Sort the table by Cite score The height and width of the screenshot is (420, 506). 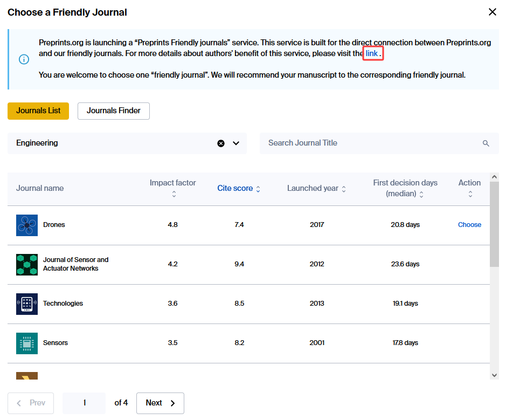coord(238,188)
